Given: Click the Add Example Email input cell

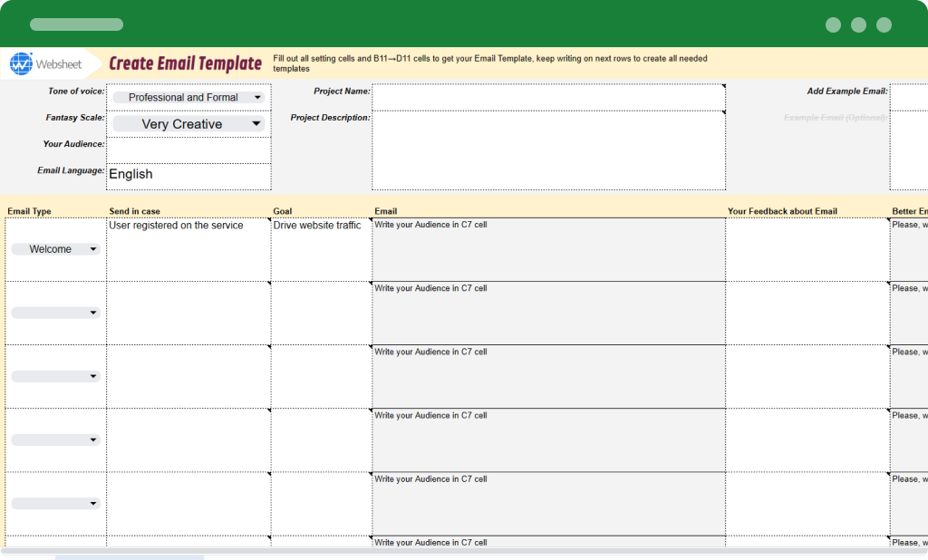Looking at the screenshot, I should coord(908,97).
